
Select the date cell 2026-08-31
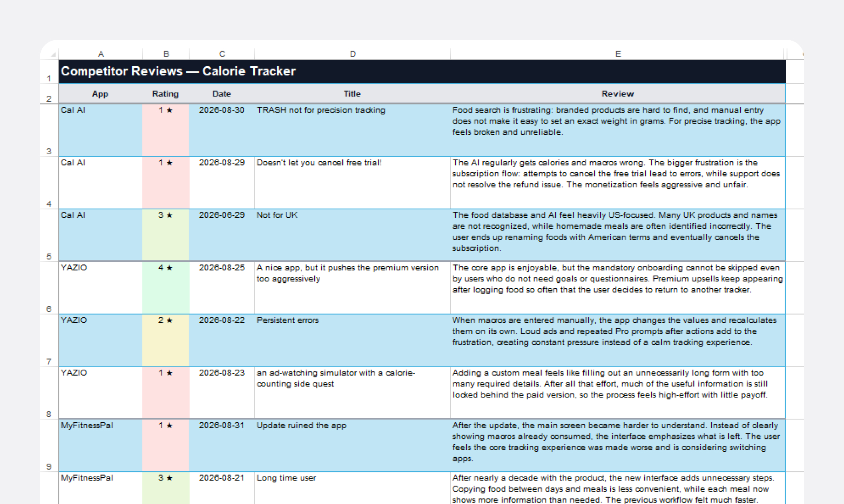pyautogui.click(x=222, y=445)
